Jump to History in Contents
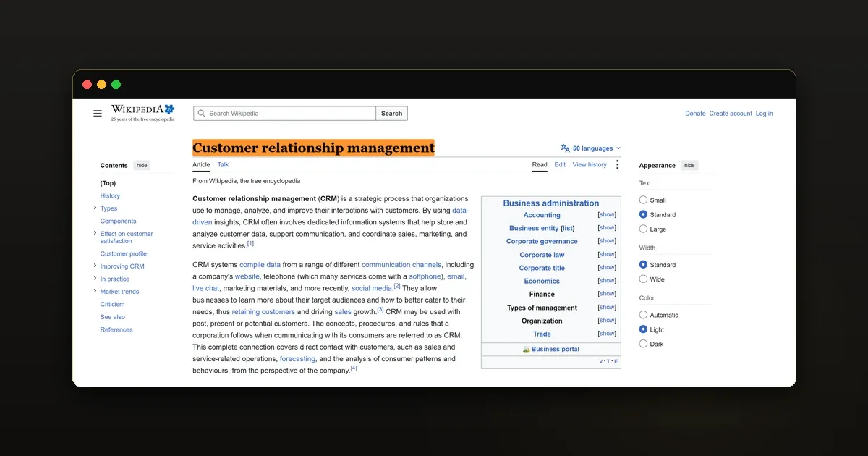The width and height of the screenshot is (868, 456). [x=110, y=195]
